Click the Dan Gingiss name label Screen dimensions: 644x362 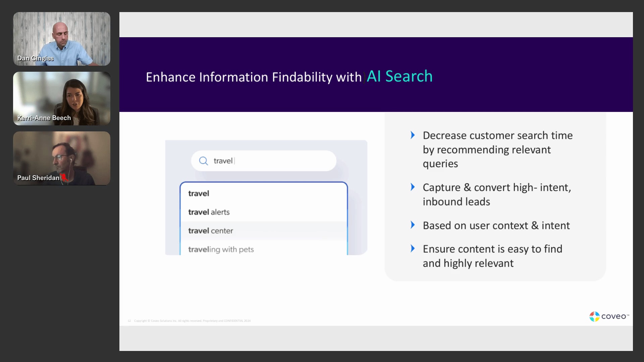(35, 58)
